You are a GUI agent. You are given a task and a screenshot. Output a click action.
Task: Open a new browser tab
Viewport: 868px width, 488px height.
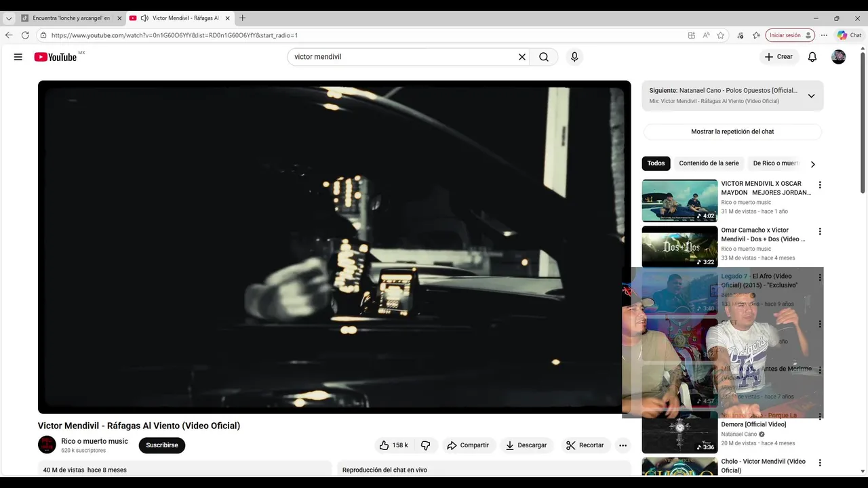(x=243, y=18)
